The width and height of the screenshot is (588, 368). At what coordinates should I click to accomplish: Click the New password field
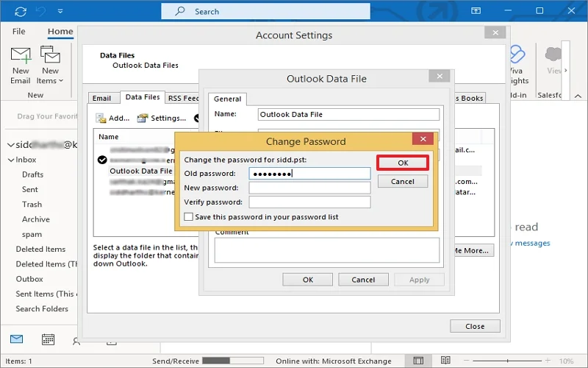[x=309, y=188]
